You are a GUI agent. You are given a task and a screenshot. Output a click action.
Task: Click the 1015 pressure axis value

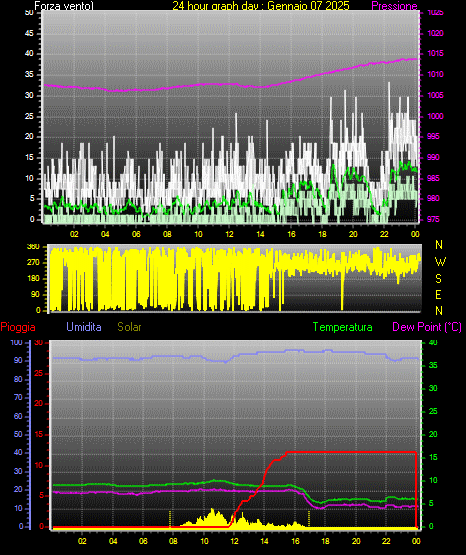pyautogui.click(x=435, y=53)
